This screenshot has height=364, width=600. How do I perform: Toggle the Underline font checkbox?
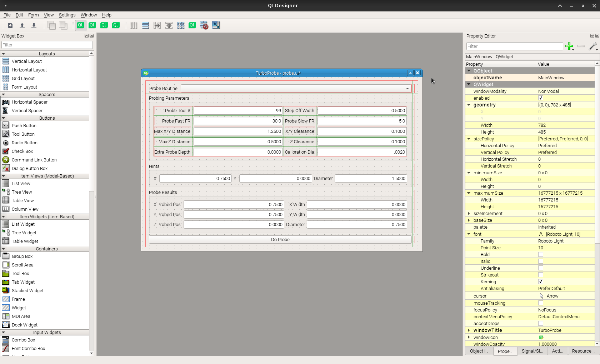(x=541, y=268)
